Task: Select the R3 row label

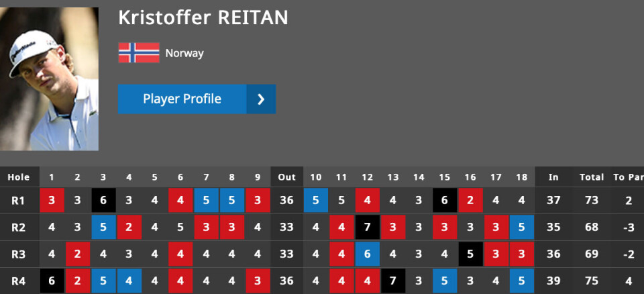Action: click(x=19, y=254)
